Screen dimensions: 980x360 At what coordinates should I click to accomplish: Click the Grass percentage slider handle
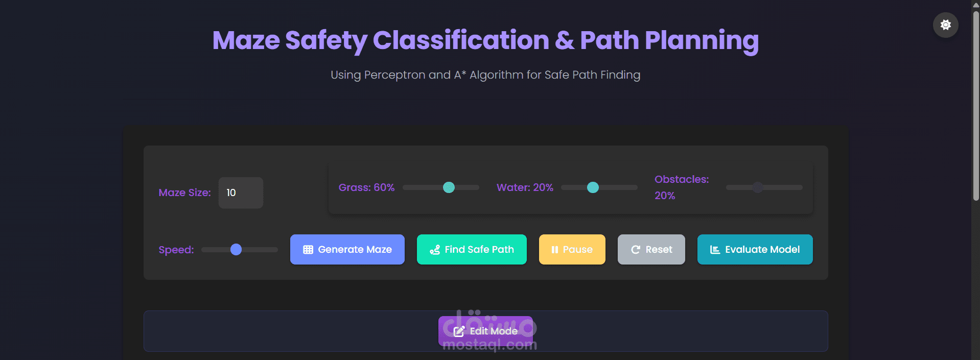449,187
